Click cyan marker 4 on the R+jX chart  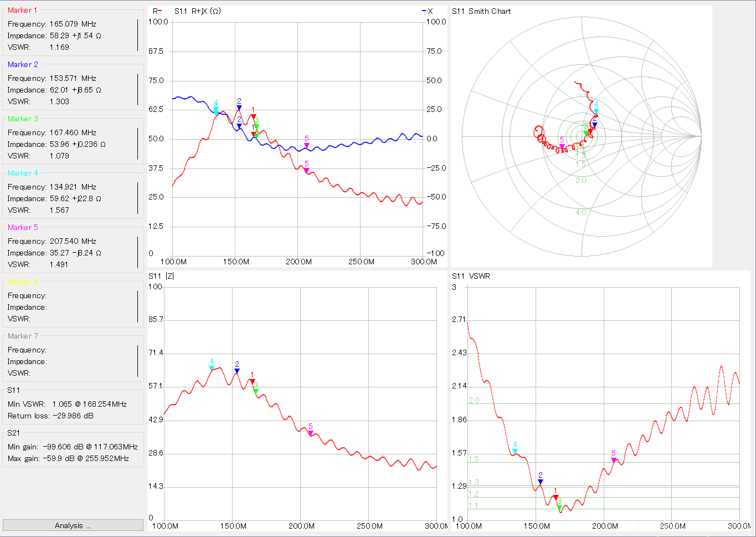(x=216, y=110)
